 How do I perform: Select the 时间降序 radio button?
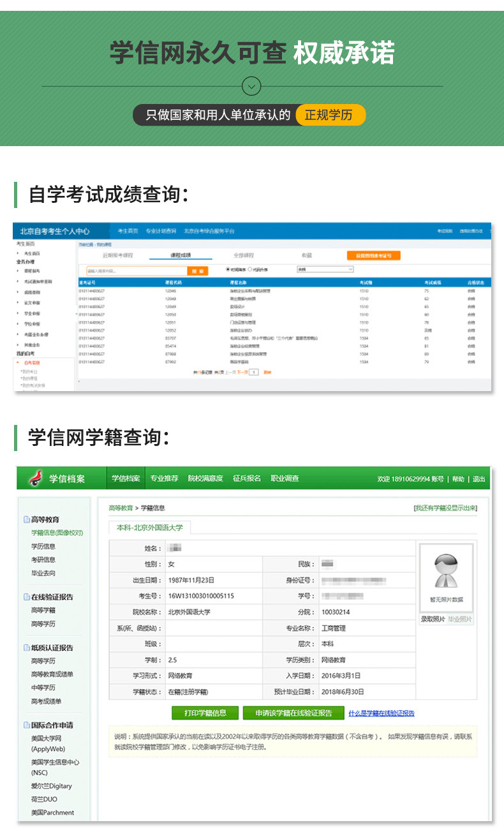228,270
